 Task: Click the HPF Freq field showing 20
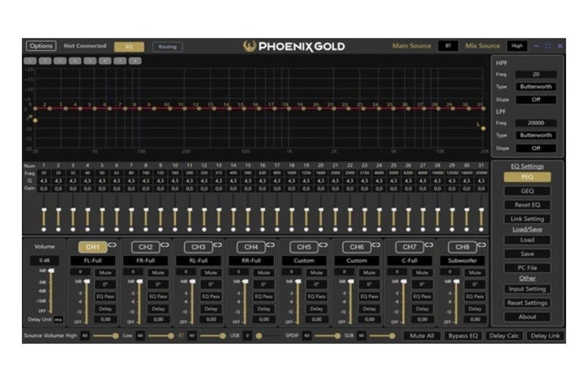(536, 75)
